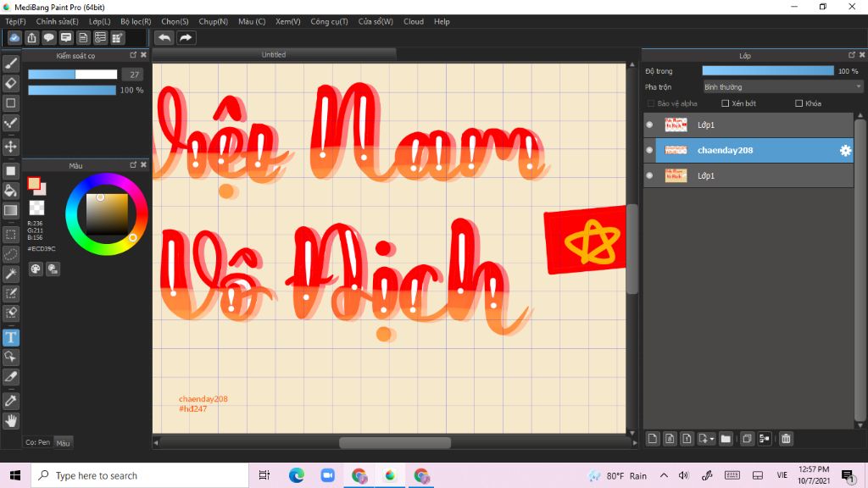Open the Help menu
This screenshot has height=488, width=868.
[x=442, y=21]
